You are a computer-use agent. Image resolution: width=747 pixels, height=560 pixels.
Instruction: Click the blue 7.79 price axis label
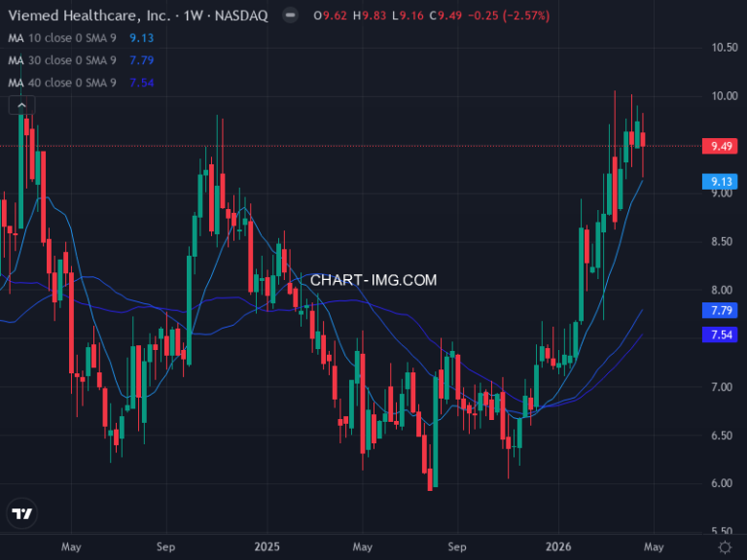pyautogui.click(x=720, y=310)
